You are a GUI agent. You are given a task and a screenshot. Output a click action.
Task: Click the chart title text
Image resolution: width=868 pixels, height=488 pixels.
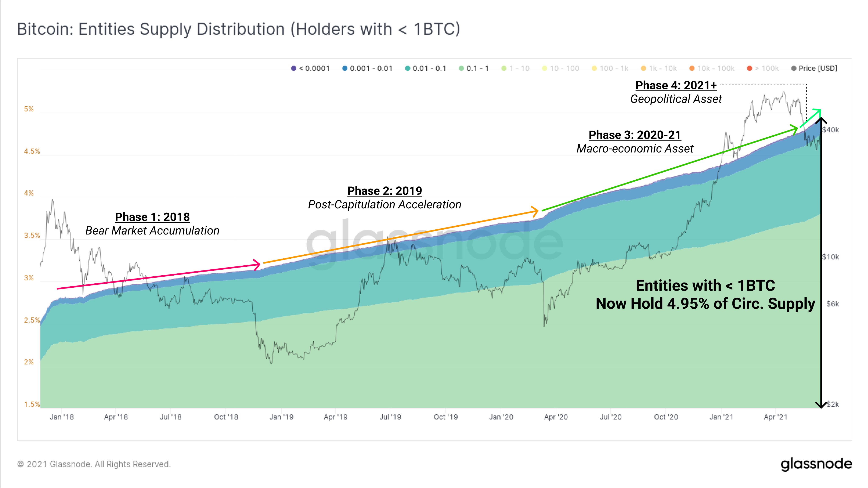[x=239, y=29]
